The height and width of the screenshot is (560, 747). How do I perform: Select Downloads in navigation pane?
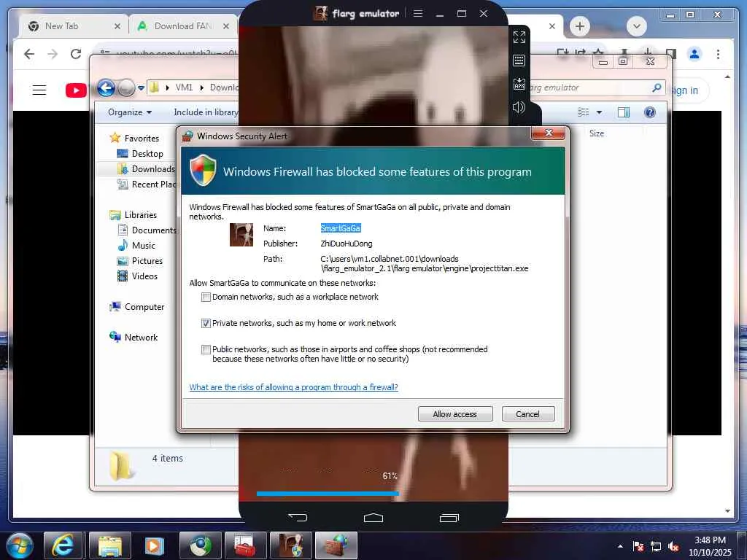click(x=153, y=169)
